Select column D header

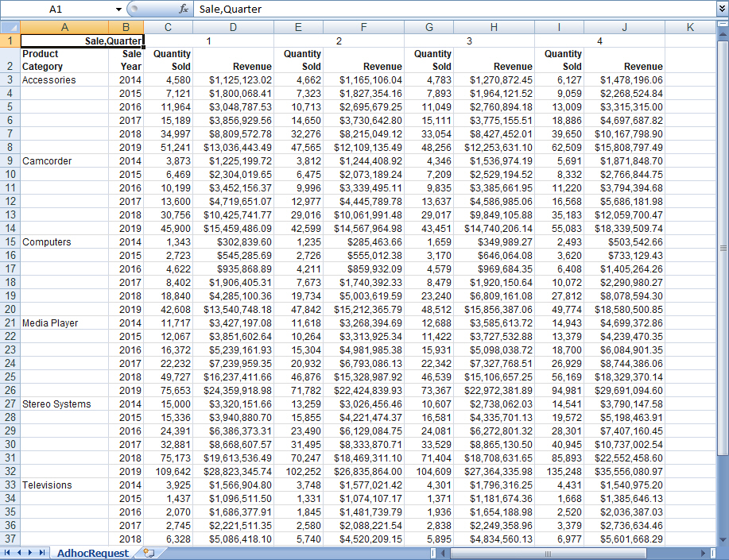point(233,28)
